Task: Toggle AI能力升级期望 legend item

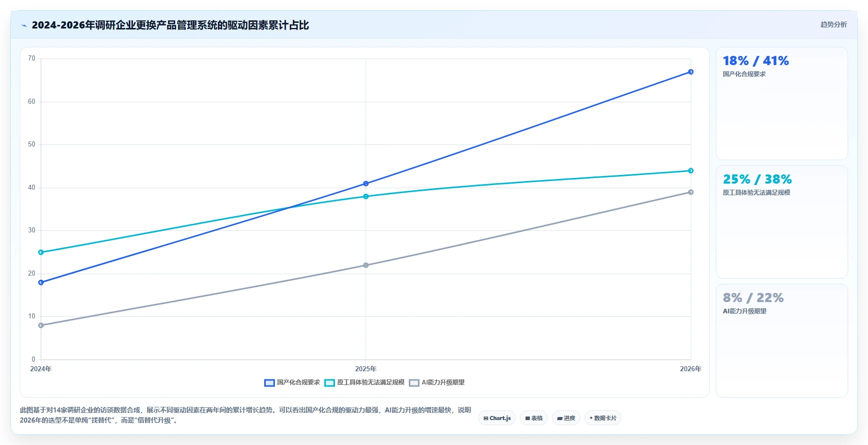Action: 437,382
